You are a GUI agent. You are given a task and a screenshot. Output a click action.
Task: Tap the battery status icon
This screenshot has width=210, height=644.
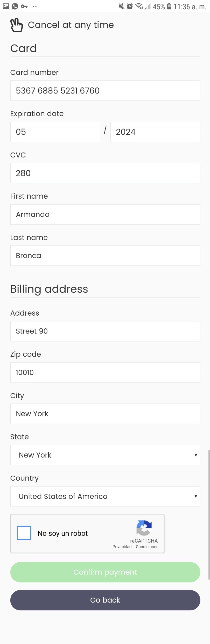[x=169, y=6]
